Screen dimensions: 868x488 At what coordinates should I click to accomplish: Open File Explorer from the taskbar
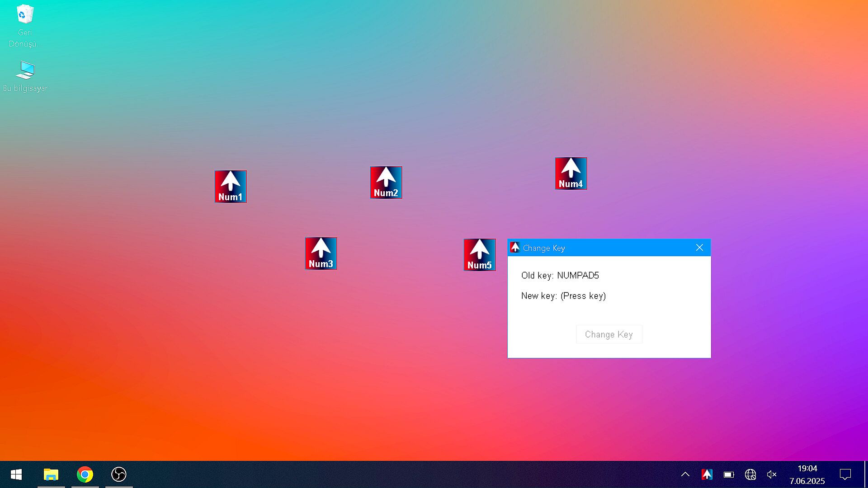pos(51,474)
